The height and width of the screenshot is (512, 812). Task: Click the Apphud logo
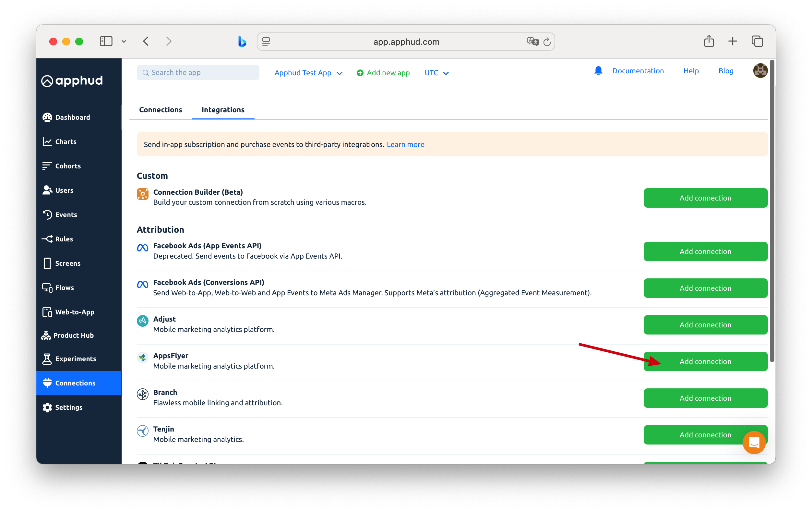click(x=72, y=80)
